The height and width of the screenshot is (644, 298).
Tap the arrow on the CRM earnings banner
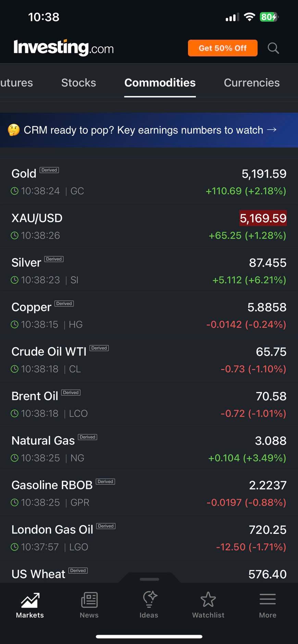pos(272,130)
